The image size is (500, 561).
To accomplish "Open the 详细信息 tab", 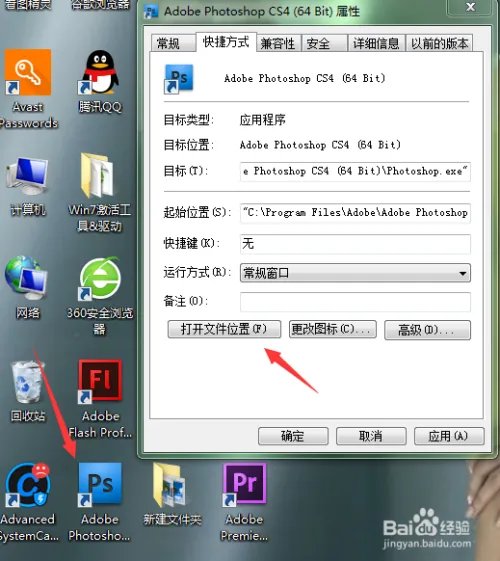I will (376, 43).
